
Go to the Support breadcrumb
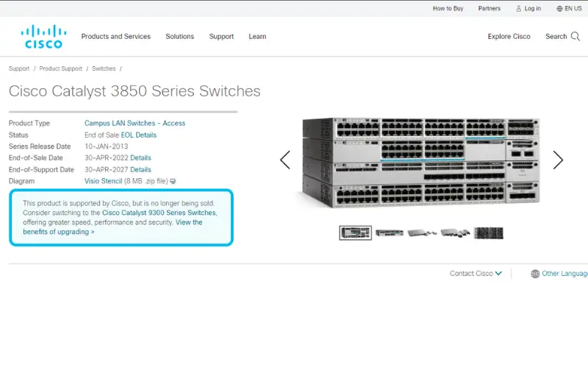[x=19, y=68]
